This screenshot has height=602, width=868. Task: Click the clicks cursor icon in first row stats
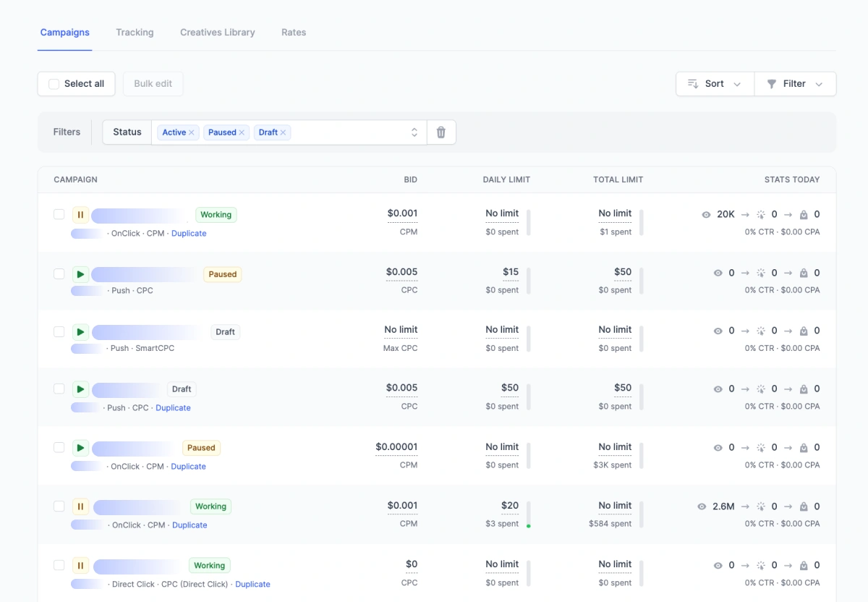tap(761, 214)
